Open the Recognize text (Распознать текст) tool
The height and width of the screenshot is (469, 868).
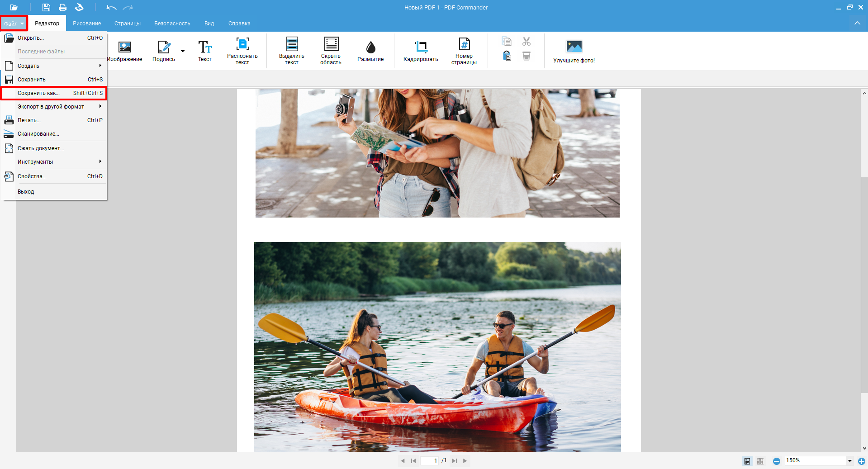click(x=242, y=51)
